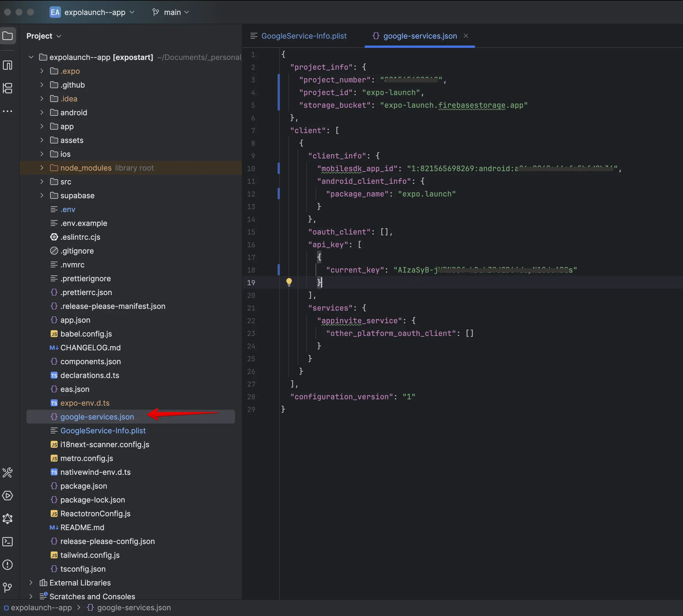Image resolution: width=683 pixels, height=616 pixels.
Task: Click the git branch icon beside main
Action: (155, 12)
